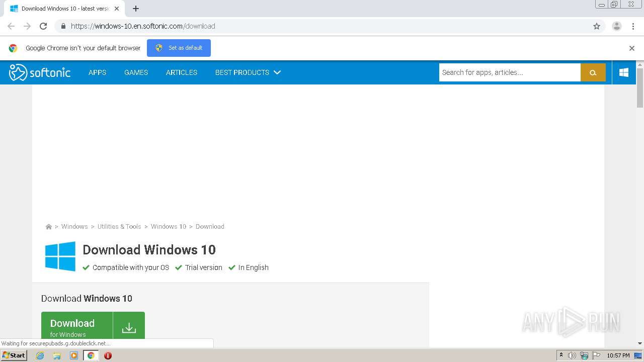This screenshot has width=644, height=362.
Task: Click the Download Windows 10 heading
Action: 149,250
